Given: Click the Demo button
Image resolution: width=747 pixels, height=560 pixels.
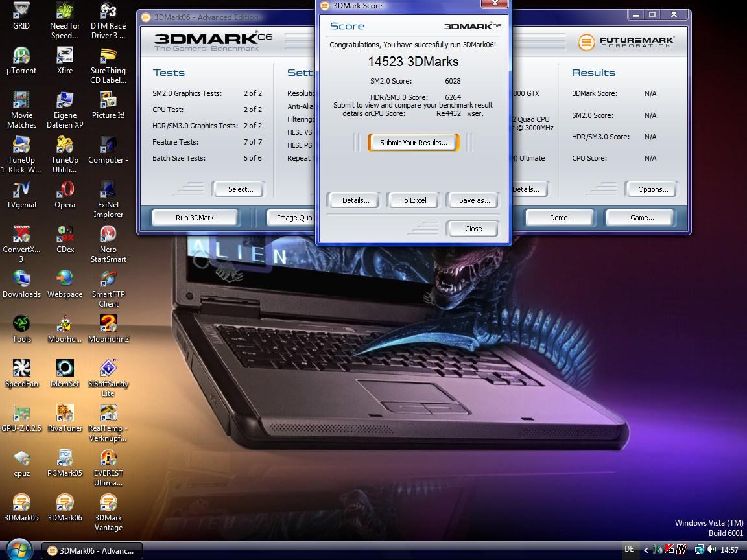Looking at the screenshot, I should point(561,218).
